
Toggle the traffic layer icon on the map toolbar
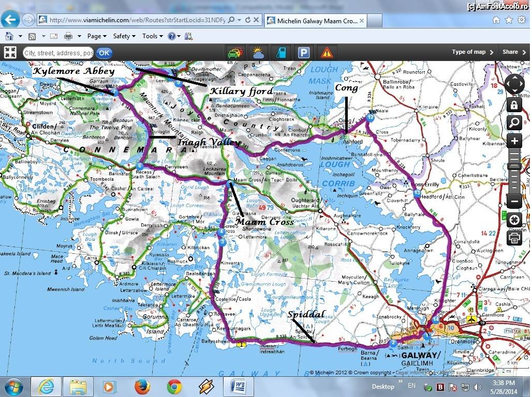pos(235,52)
